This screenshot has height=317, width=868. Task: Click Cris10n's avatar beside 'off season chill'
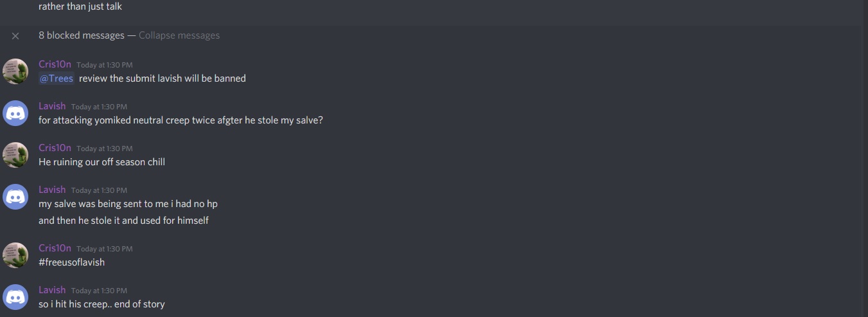point(15,155)
